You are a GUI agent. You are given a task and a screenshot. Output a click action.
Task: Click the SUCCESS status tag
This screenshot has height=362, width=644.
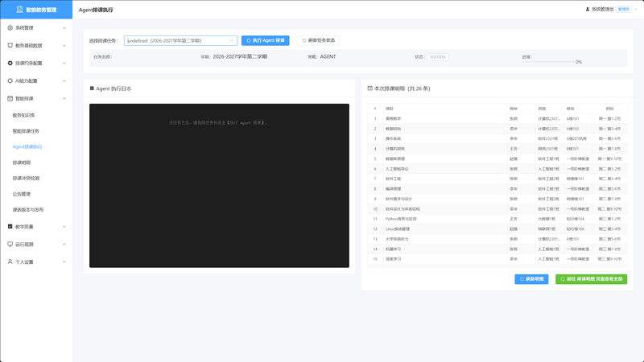pyautogui.click(x=438, y=57)
